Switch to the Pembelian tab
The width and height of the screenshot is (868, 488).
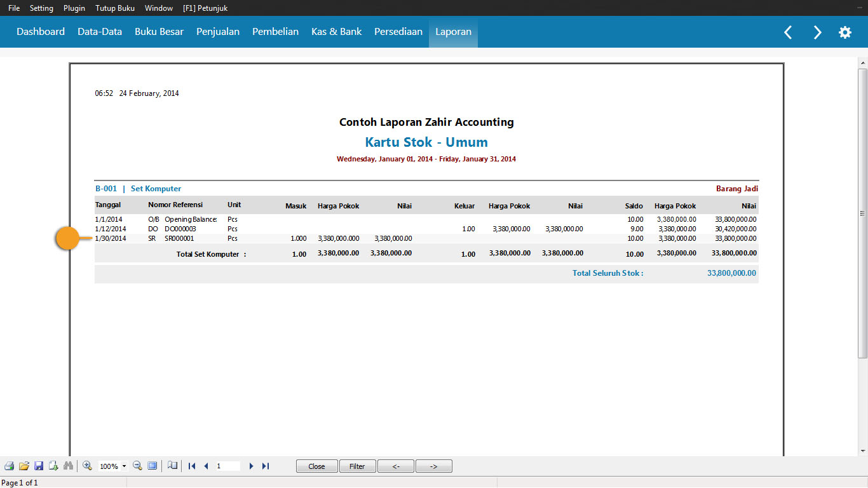pyautogui.click(x=275, y=32)
